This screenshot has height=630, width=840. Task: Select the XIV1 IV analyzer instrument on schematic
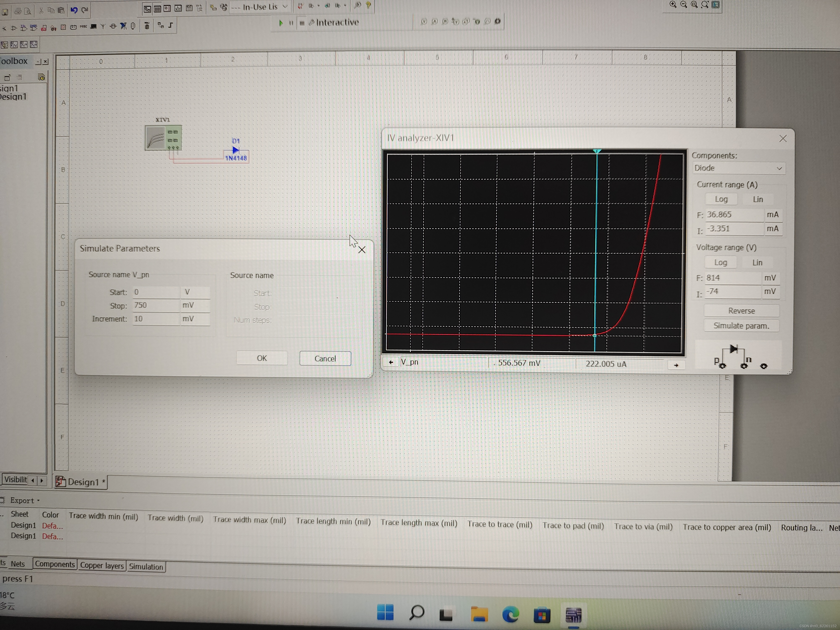point(163,138)
